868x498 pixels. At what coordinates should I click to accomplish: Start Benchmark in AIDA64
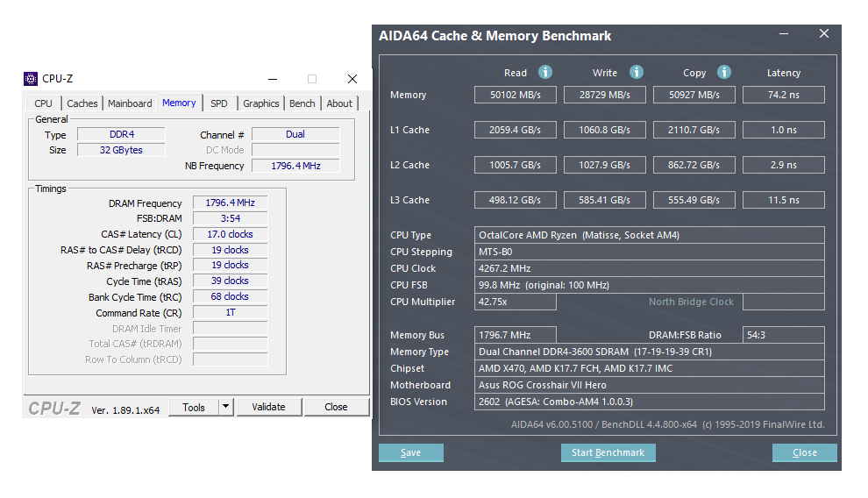[608, 452]
